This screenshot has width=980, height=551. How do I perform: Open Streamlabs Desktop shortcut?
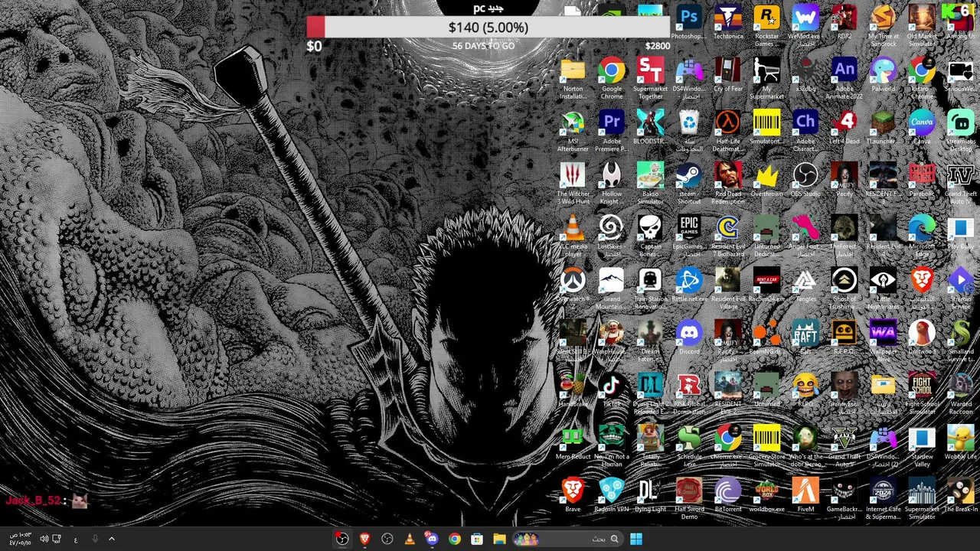tap(961, 132)
